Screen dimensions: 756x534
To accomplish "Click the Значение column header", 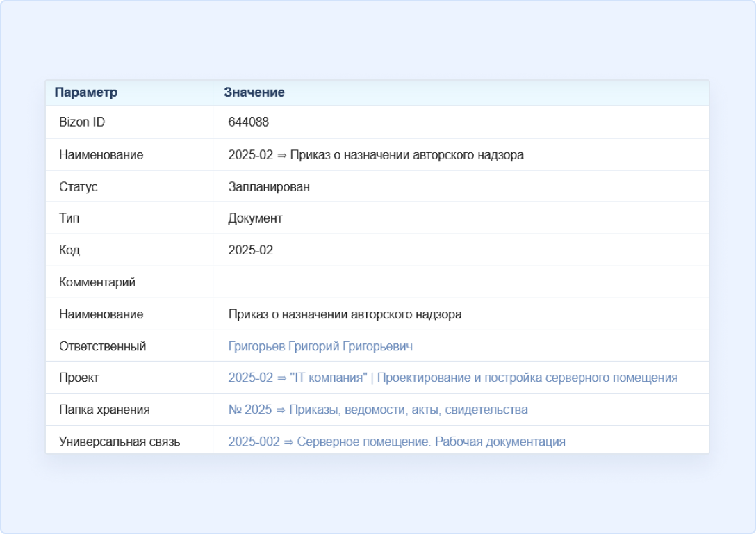I will (254, 92).
